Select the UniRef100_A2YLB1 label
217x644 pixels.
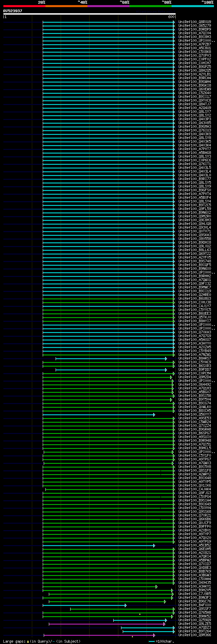[195, 74]
